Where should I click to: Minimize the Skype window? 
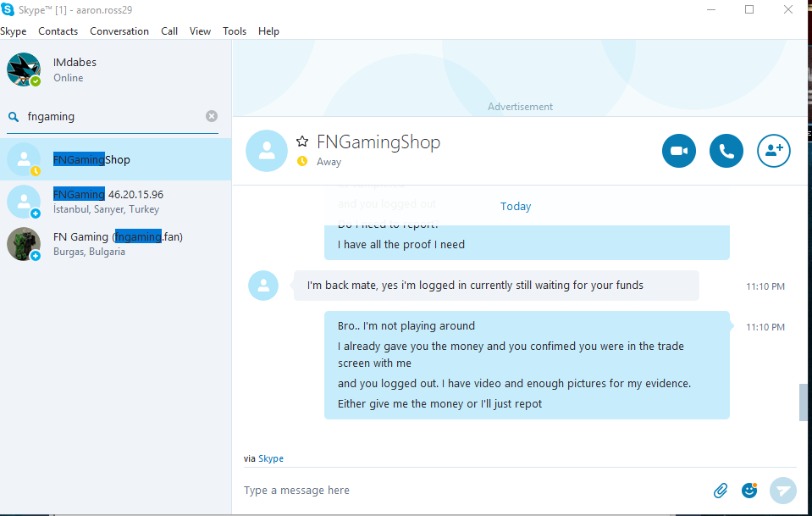point(711,9)
